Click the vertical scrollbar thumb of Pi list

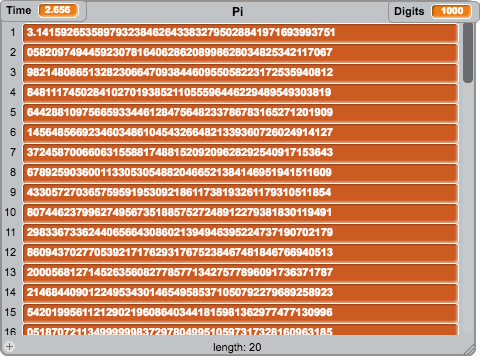pos(468,53)
